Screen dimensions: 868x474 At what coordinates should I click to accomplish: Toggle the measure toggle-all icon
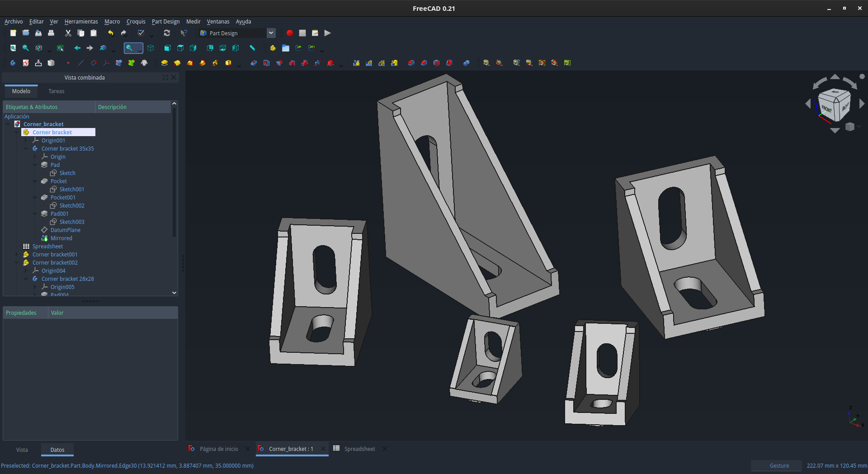click(542, 63)
